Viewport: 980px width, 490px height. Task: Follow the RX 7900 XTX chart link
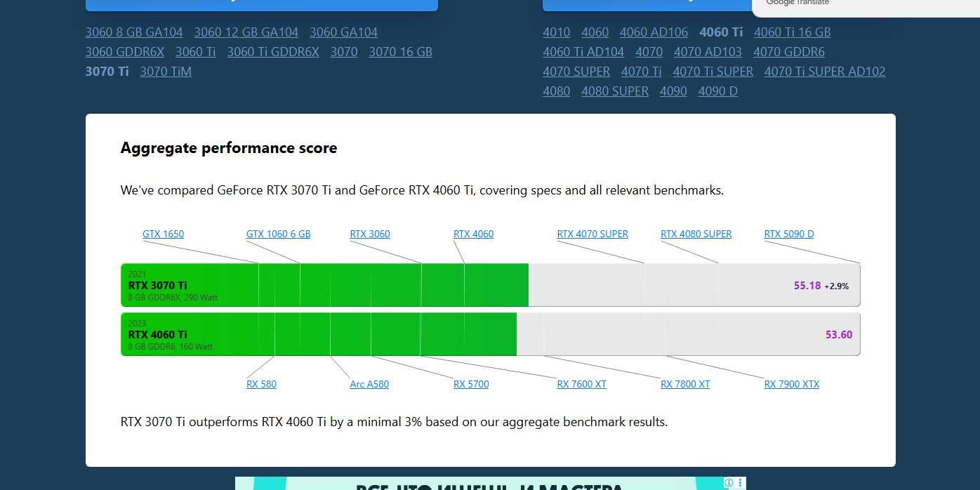792,384
